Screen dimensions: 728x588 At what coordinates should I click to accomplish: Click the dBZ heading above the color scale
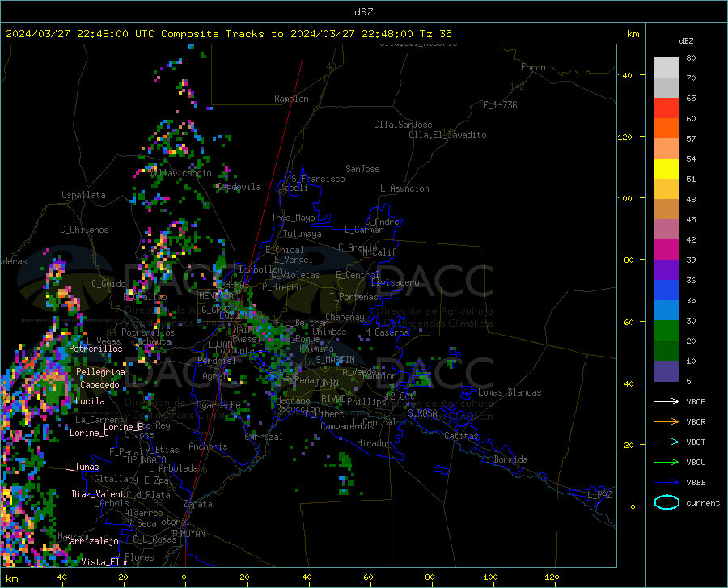686,40
